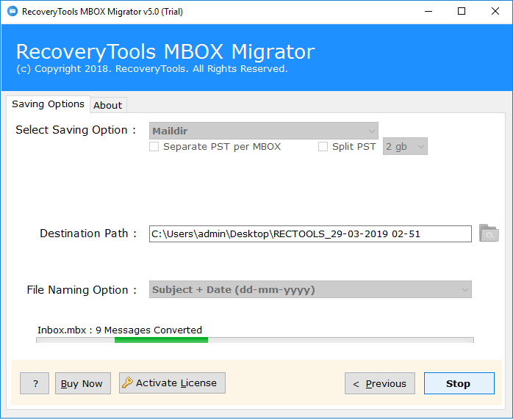Maximize the MBOX Migrator window
The width and height of the screenshot is (513, 420).
point(462,12)
